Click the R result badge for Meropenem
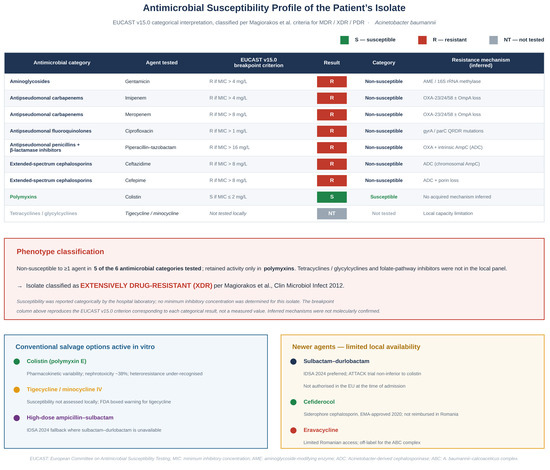This screenshot has width=550, height=470. pos(332,114)
